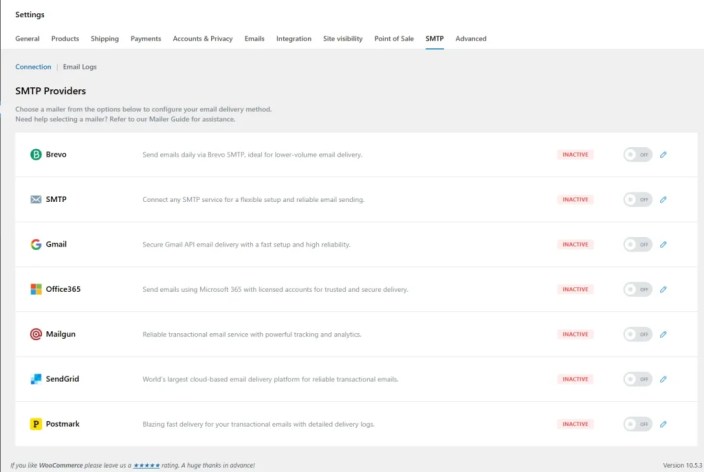Enable the SMTP mailer switch

point(638,199)
